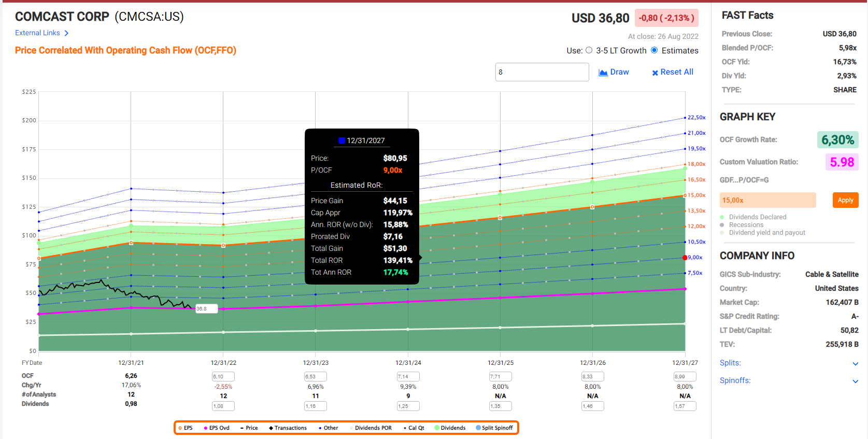Select the Estimates radio button
Viewport: 868px width, 439px height.
coord(654,50)
